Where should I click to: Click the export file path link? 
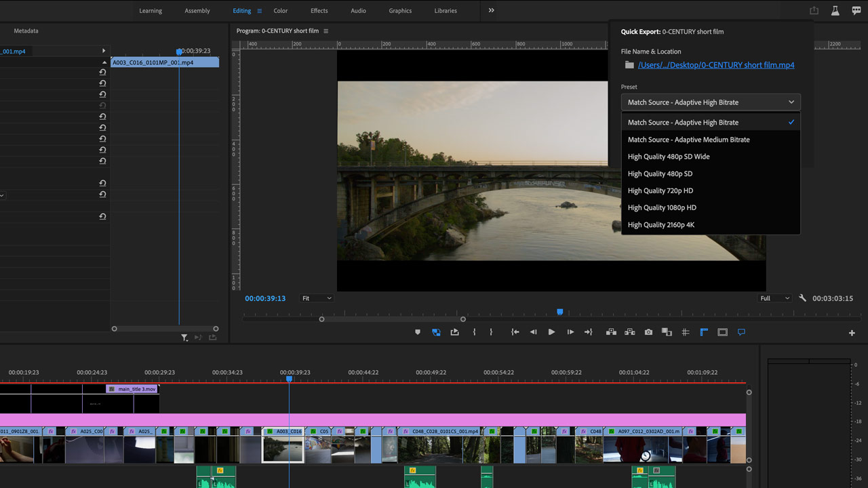click(716, 65)
